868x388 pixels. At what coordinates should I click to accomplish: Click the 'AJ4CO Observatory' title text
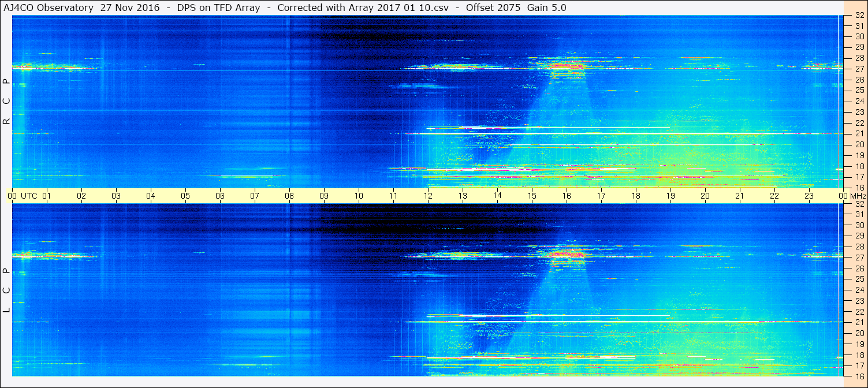point(50,8)
